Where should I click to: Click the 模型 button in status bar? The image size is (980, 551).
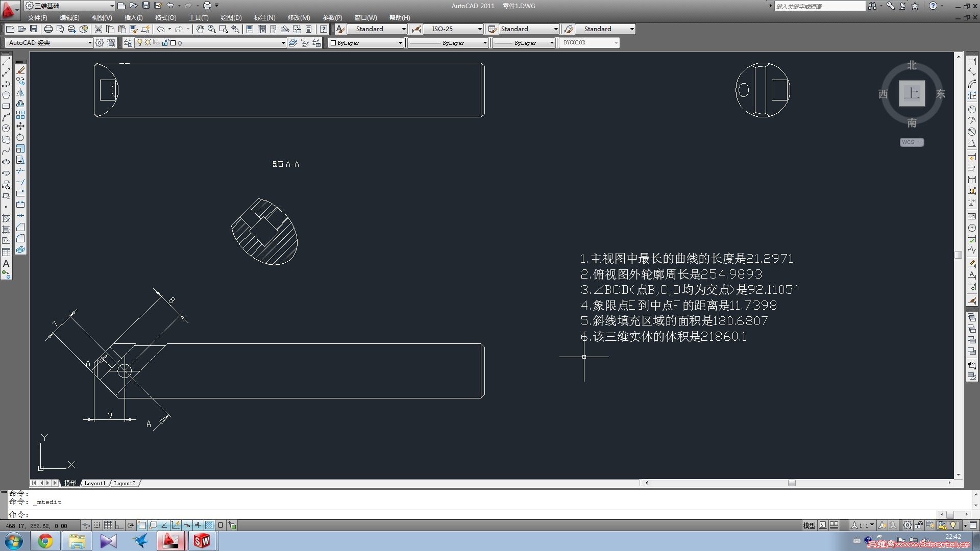point(809,525)
